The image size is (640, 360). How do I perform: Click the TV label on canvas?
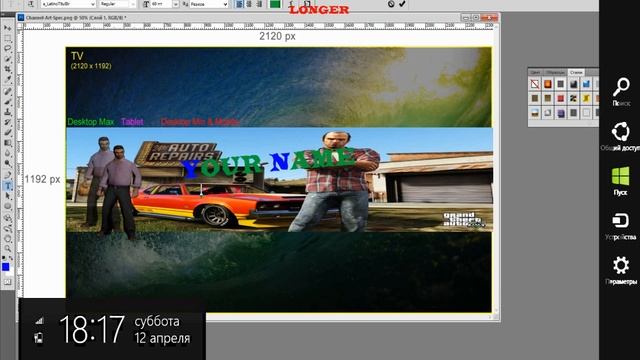coord(77,56)
